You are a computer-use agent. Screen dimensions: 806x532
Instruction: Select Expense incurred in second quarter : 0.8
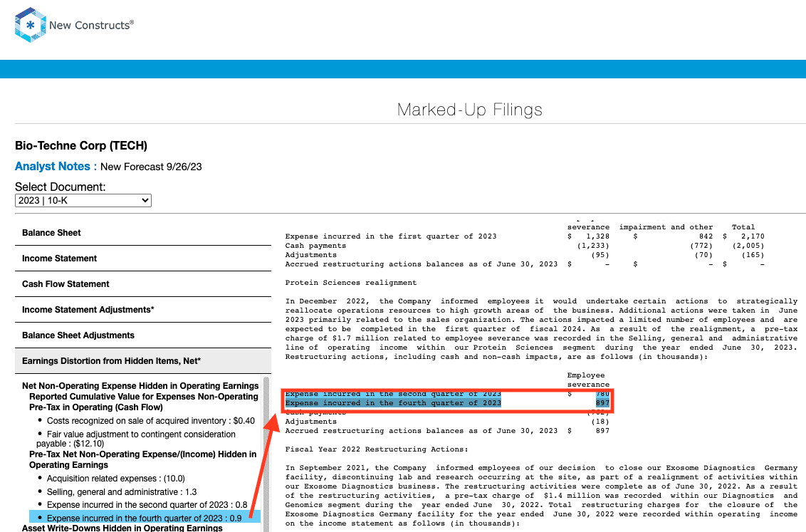point(147,505)
